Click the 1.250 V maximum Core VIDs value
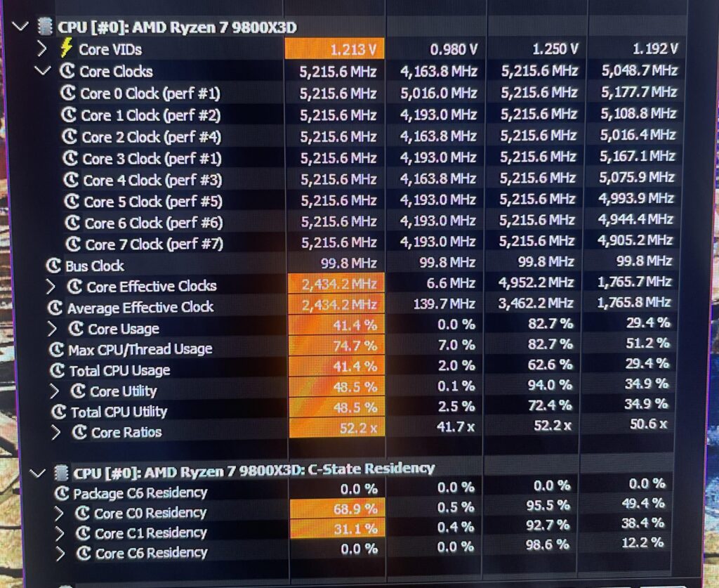719x588 pixels. (555, 48)
